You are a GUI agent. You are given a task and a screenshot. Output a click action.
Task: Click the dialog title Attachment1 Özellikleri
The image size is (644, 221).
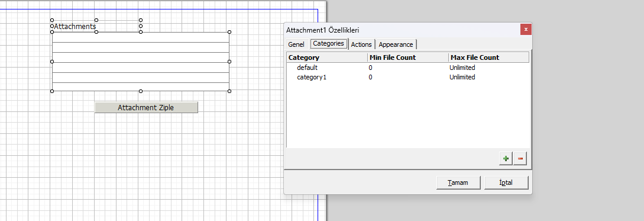(x=323, y=30)
